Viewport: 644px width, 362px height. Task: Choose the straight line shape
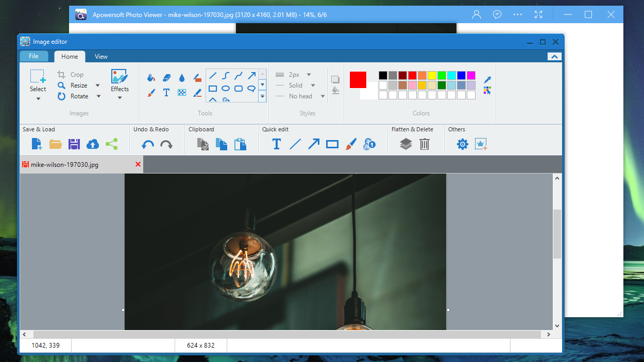tap(212, 76)
